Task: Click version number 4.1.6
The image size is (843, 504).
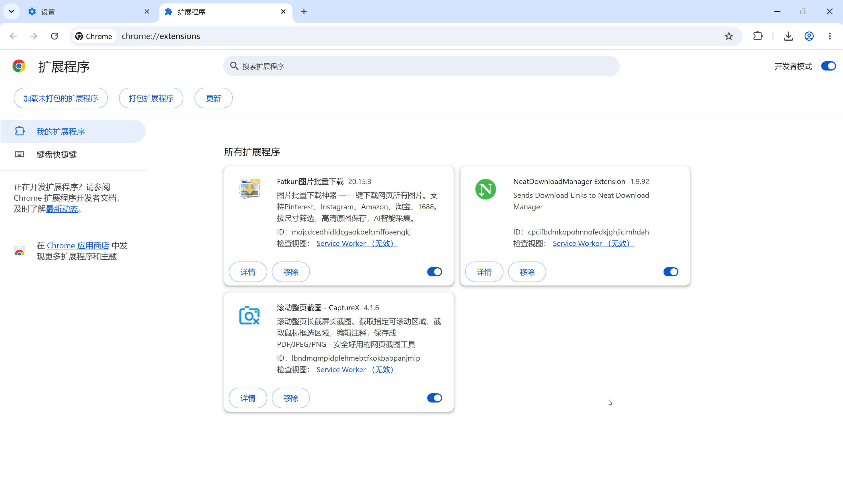Action: click(371, 307)
